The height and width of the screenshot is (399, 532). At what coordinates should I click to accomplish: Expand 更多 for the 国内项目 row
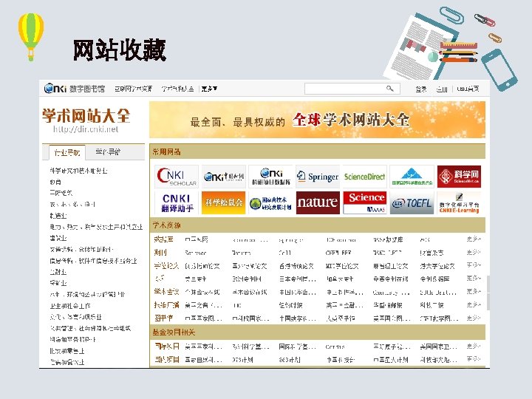pos(474,358)
